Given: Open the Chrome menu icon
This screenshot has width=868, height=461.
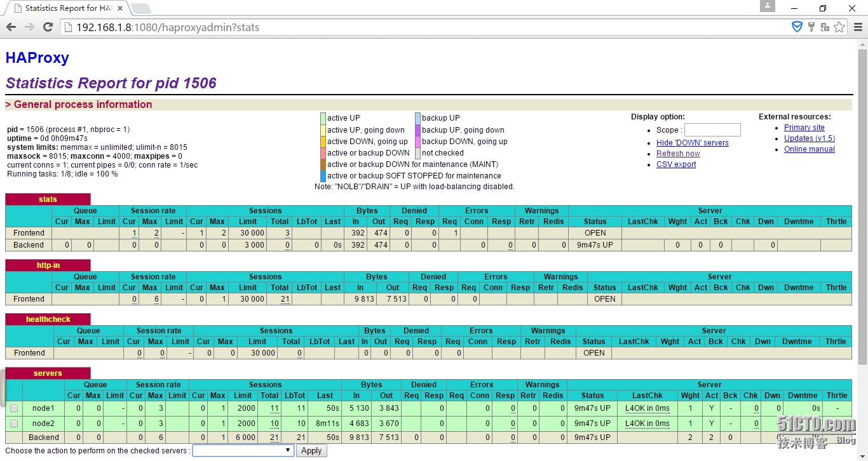Looking at the screenshot, I should pos(857,27).
